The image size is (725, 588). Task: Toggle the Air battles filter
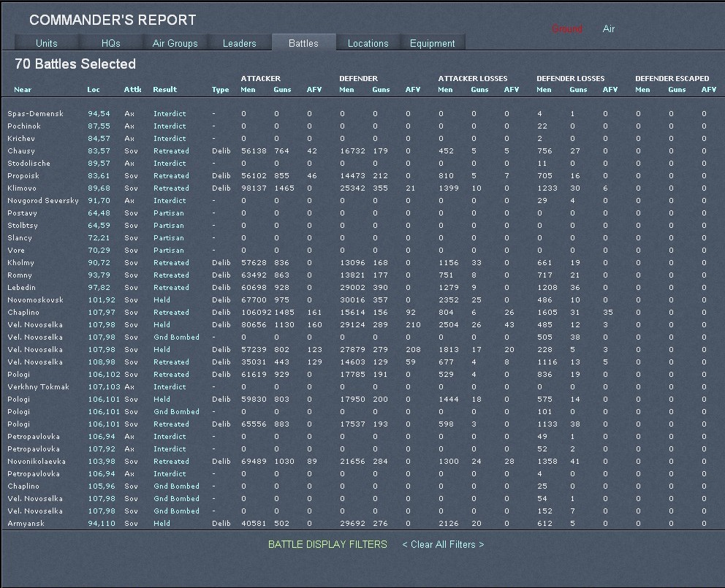point(608,29)
